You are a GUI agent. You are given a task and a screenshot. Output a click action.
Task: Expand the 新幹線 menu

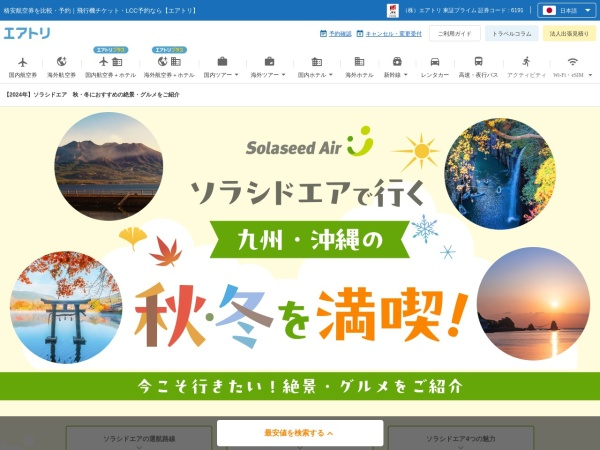pyautogui.click(x=406, y=75)
